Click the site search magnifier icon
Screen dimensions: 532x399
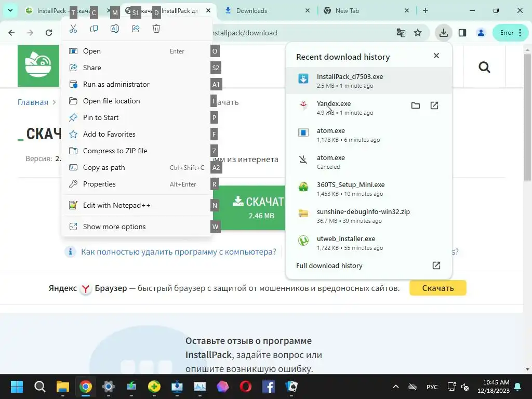click(x=484, y=67)
